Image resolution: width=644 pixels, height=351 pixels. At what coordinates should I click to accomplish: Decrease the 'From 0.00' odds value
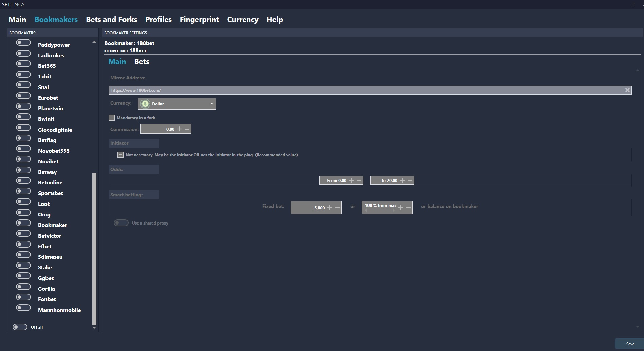tap(359, 180)
